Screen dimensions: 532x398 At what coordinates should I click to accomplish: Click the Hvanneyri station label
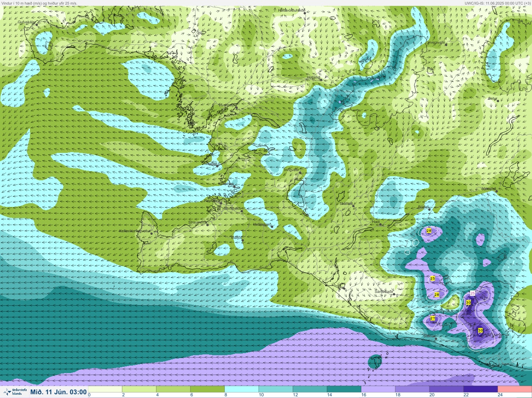(227, 105)
